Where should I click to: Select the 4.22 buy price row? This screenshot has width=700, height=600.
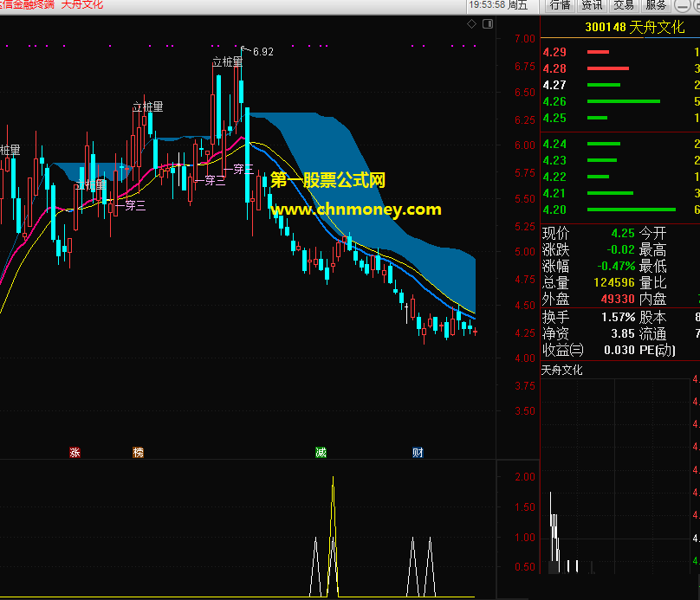620,177
